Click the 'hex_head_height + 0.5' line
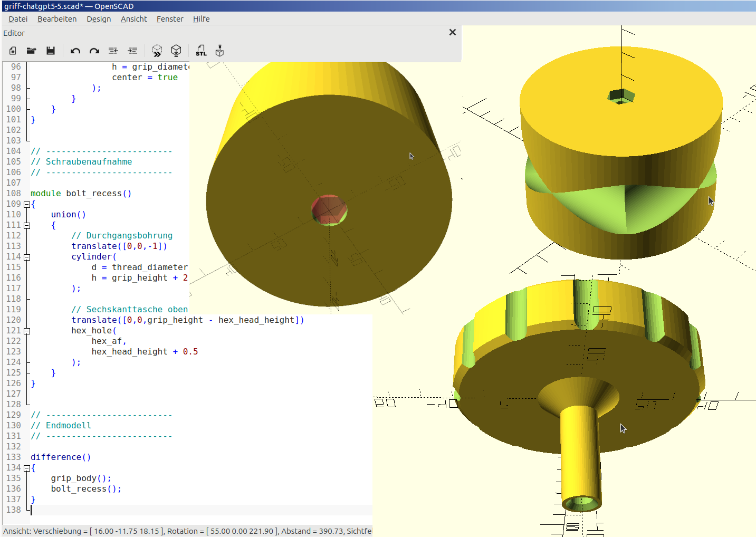Image resolution: width=756 pixels, height=537 pixels. coord(145,352)
